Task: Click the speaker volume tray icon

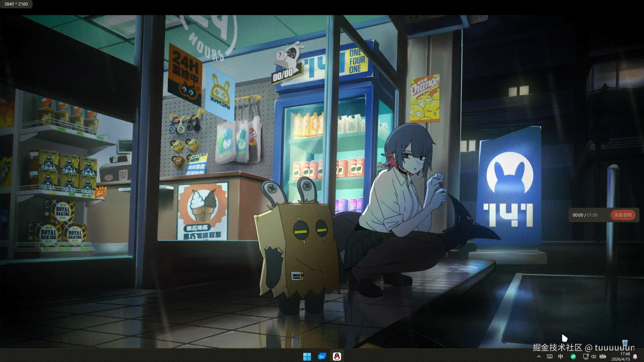Action: (x=594, y=357)
